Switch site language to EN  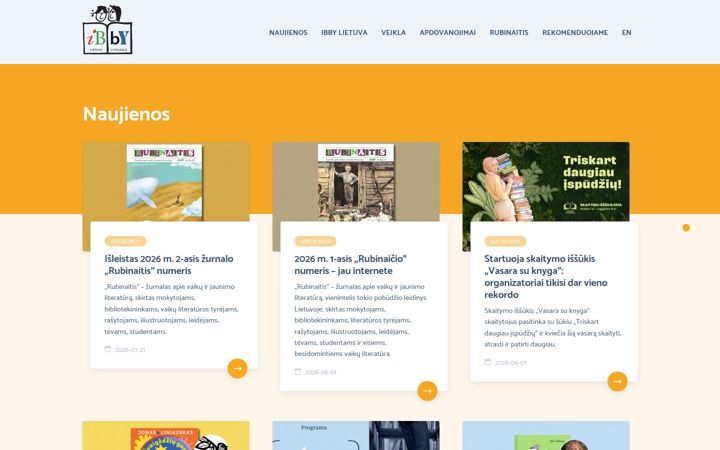pos(627,33)
